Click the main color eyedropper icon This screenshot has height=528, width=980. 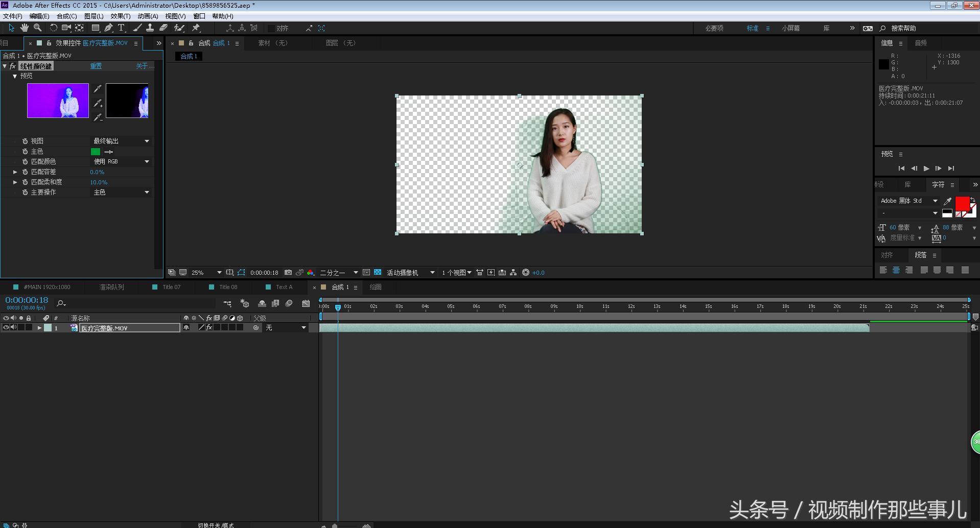(109, 152)
